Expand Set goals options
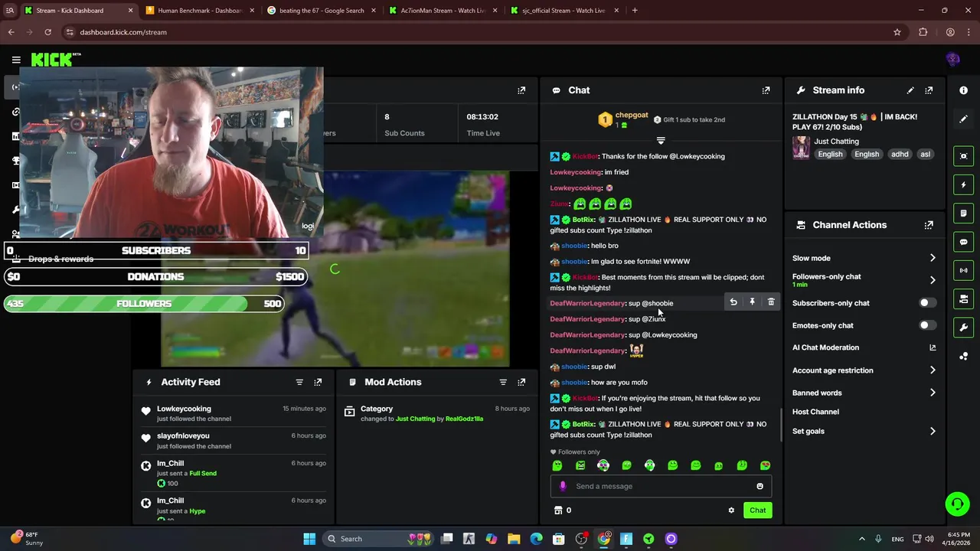Viewport: 980px width, 551px height. 933,431
